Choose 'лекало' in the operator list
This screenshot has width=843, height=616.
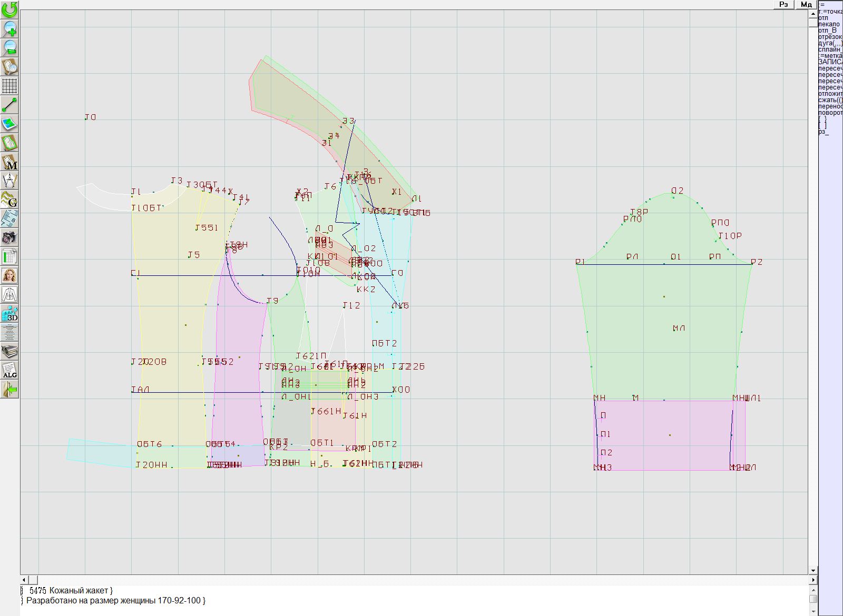tap(829, 24)
